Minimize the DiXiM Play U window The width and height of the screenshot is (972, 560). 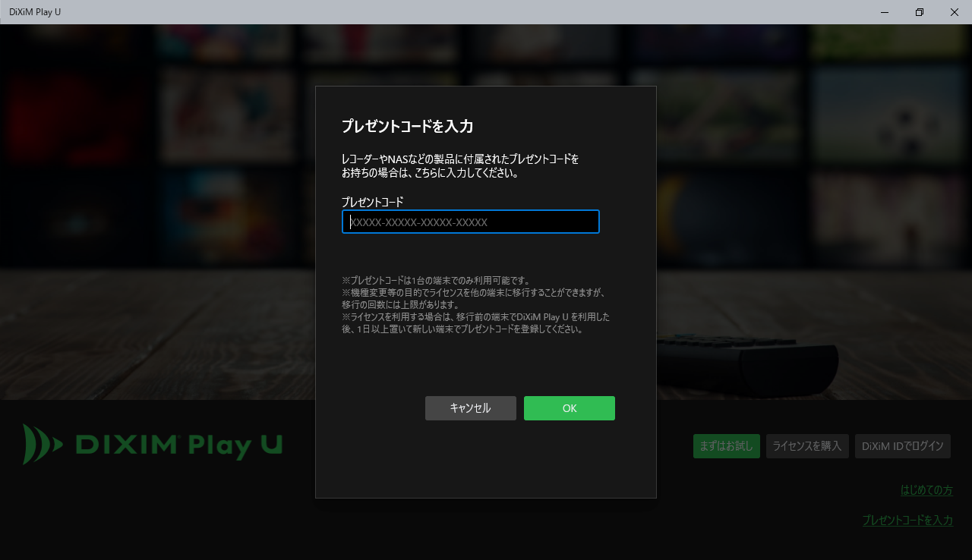(885, 12)
